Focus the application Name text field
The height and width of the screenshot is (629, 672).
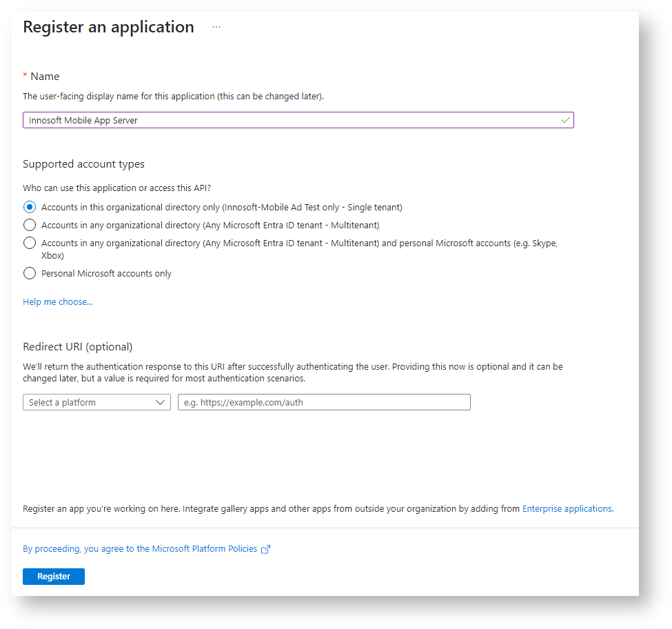(289, 120)
